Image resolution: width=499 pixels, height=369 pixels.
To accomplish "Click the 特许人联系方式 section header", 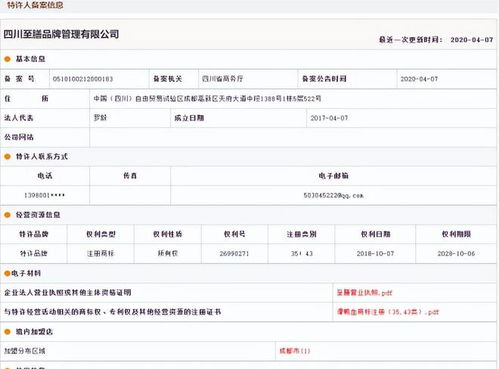I will (42, 156).
